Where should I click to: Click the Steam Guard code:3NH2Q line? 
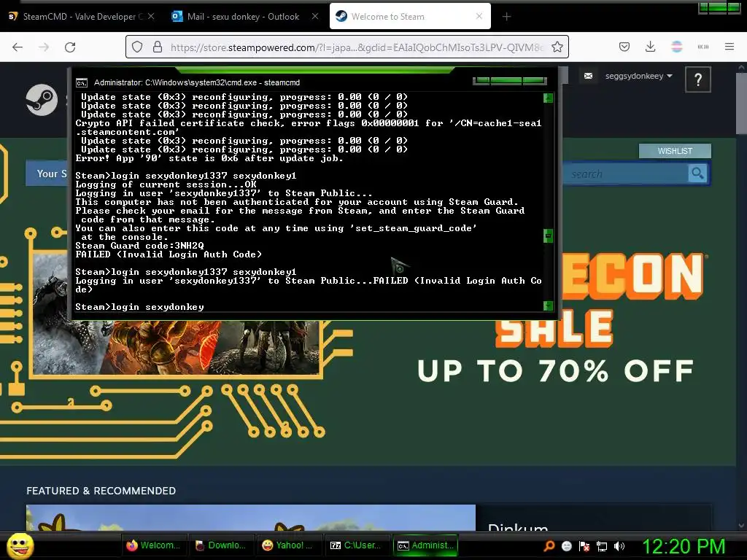click(x=139, y=246)
